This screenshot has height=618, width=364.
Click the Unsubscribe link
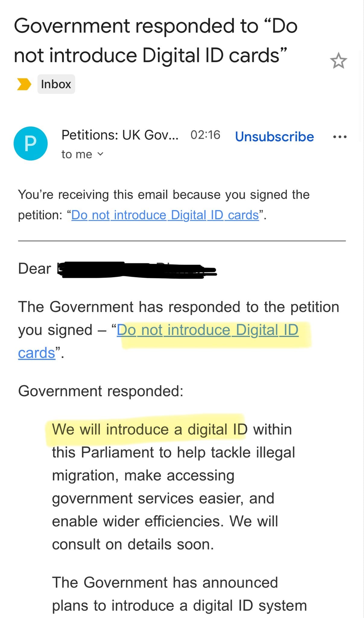pyautogui.click(x=274, y=137)
